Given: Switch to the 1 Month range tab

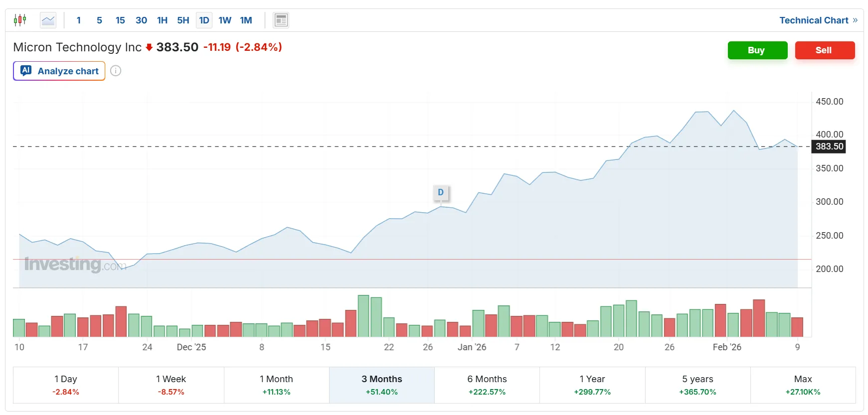Looking at the screenshot, I should (x=276, y=385).
